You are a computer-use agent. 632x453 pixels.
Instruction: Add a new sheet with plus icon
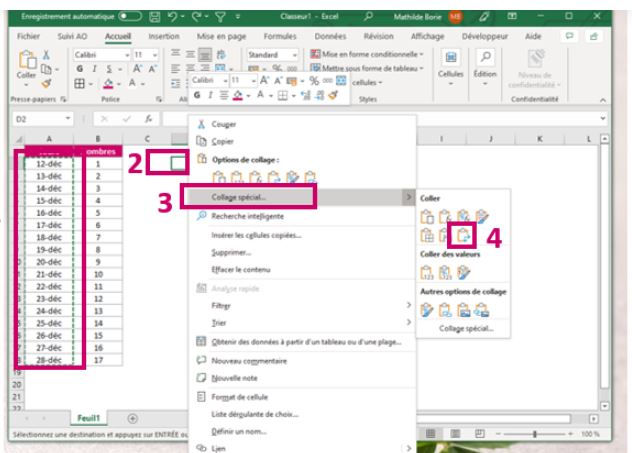[132, 419]
